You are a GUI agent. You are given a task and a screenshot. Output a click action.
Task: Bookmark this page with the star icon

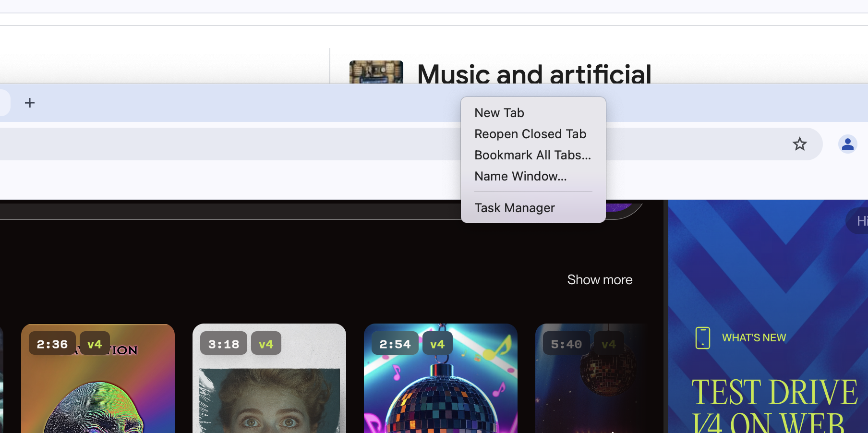point(799,144)
